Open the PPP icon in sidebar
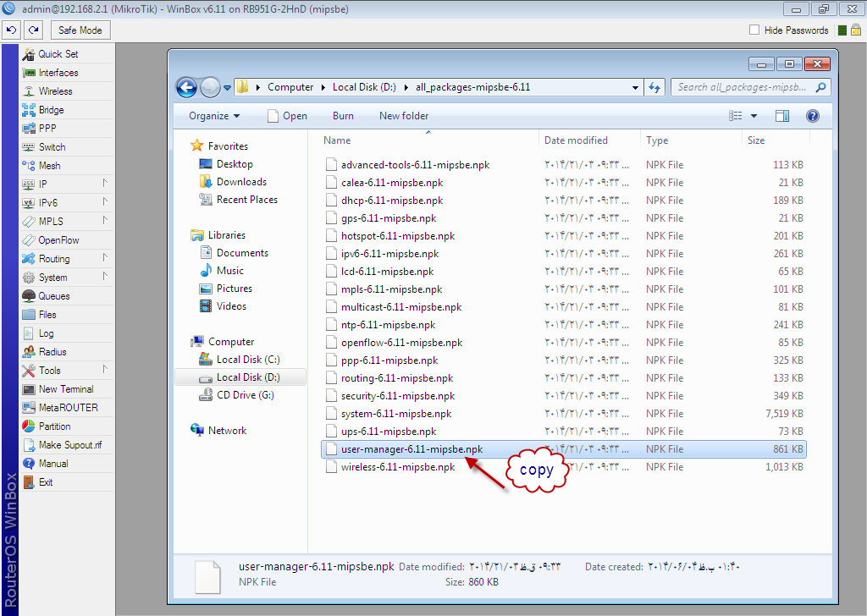 (x=29, y=129)
